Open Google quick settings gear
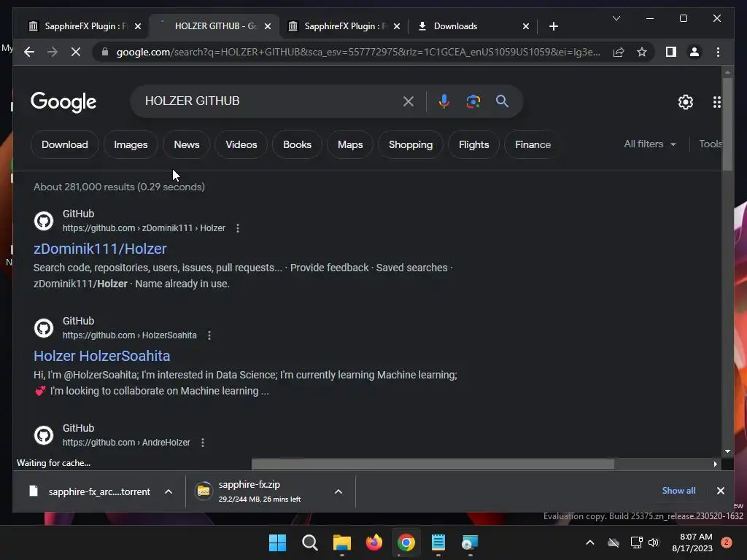Screen dimensions: 747x560 (x=686, y=101)
